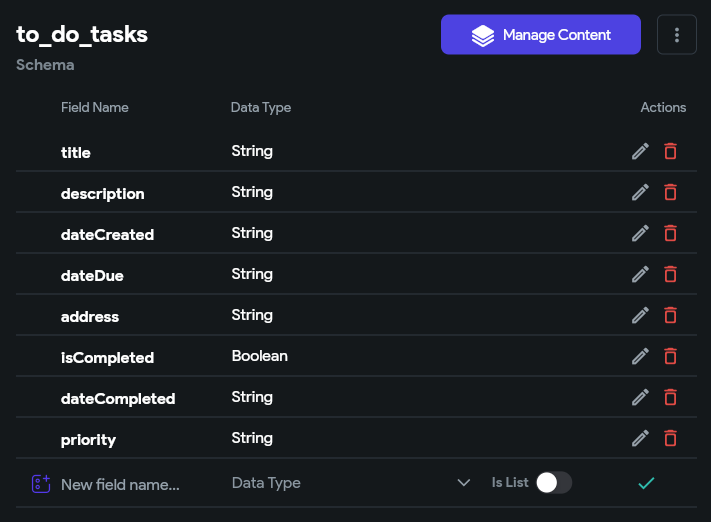Edit the isCompleted field
The image size is (711, 522).
[640, 356]
